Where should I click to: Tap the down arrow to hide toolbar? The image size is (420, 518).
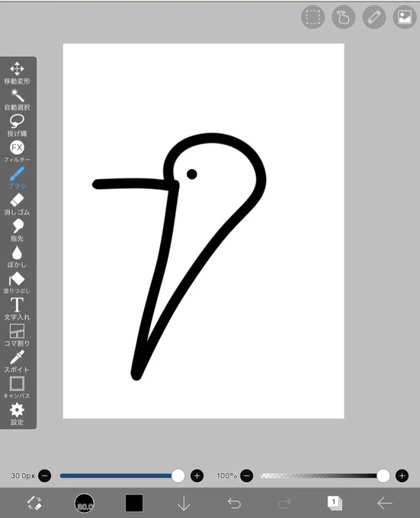184,503
